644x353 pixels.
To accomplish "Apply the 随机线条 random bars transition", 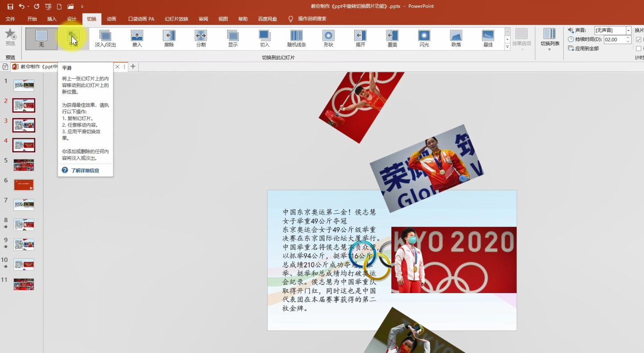I will tap(297, 38).
